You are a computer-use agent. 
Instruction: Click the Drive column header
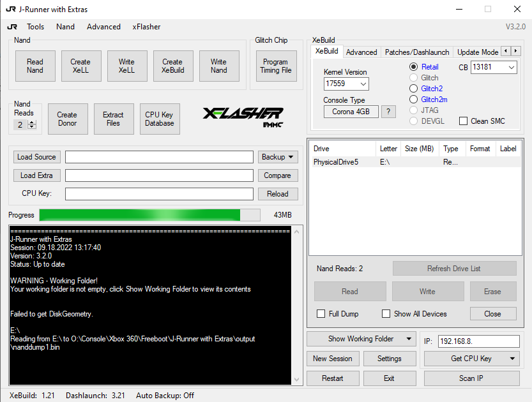(343, 149)
